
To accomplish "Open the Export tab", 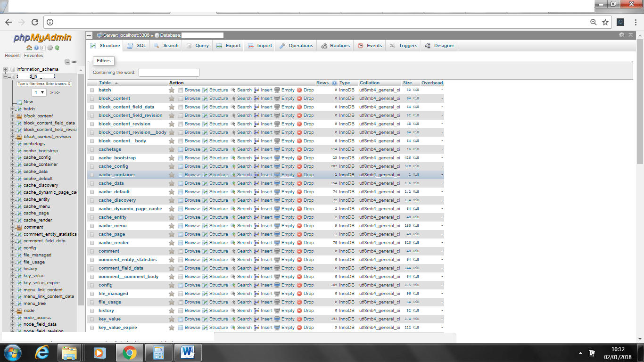I will point(228,46).
